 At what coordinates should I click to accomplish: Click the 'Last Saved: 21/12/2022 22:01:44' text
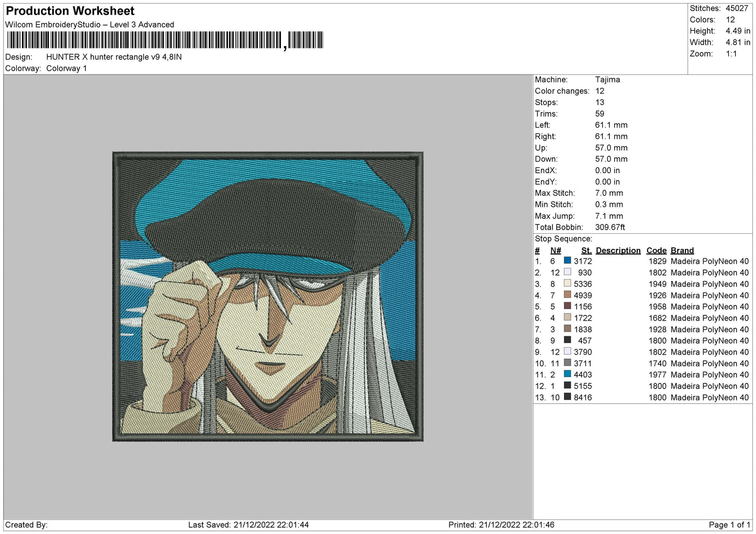coord(249,525)
